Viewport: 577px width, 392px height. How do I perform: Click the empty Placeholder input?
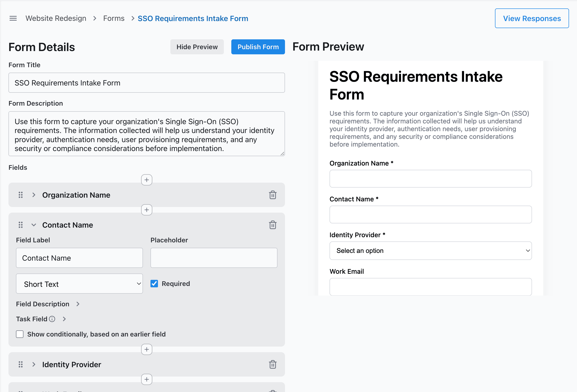[214, 258]
